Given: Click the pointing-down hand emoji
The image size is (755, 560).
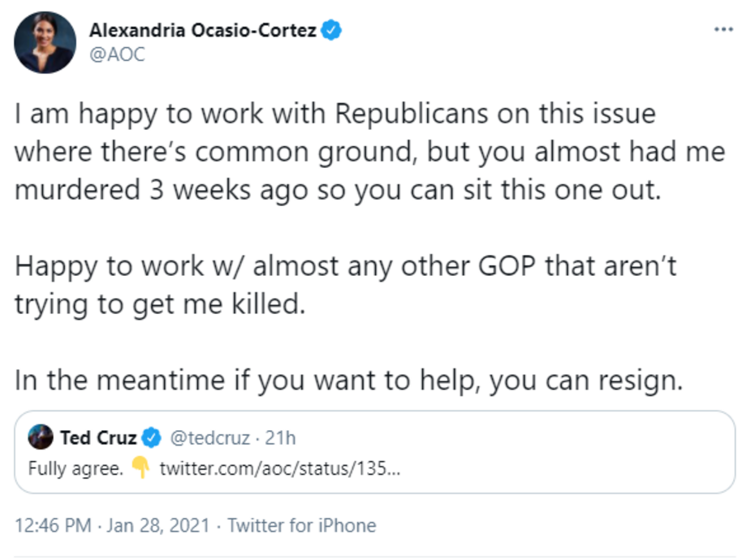Looking at the screenshot, I should tap(140, 468).
